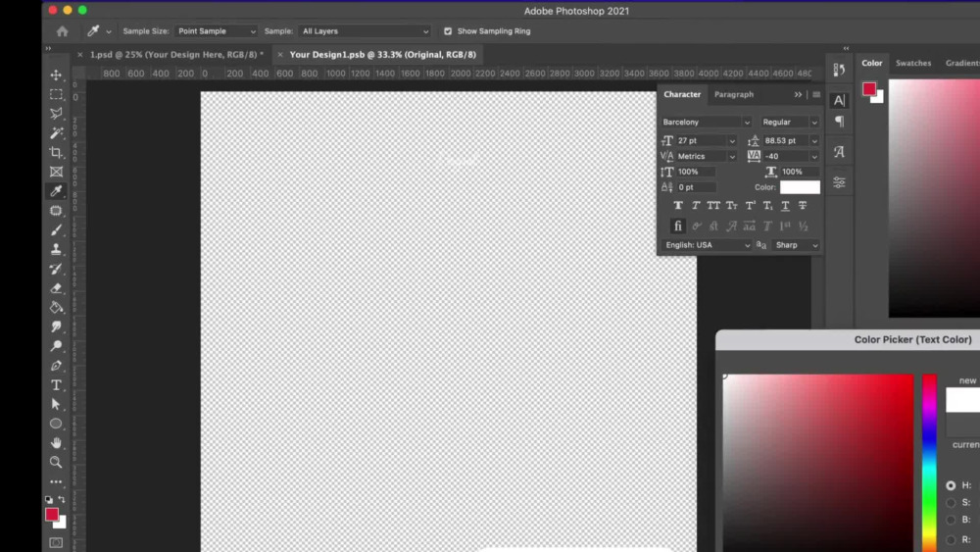
Task: Toggle Strikethrough text style
Action: (803, 205)
